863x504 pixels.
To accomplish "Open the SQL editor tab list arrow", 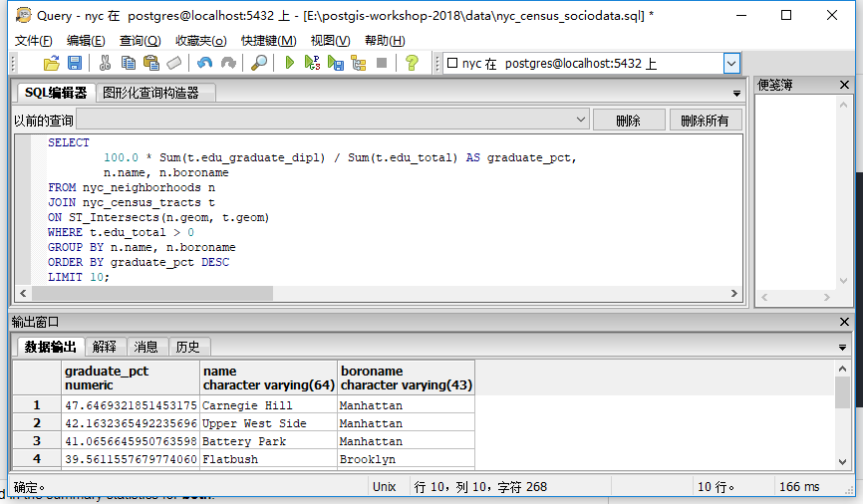I will point(736,94).
